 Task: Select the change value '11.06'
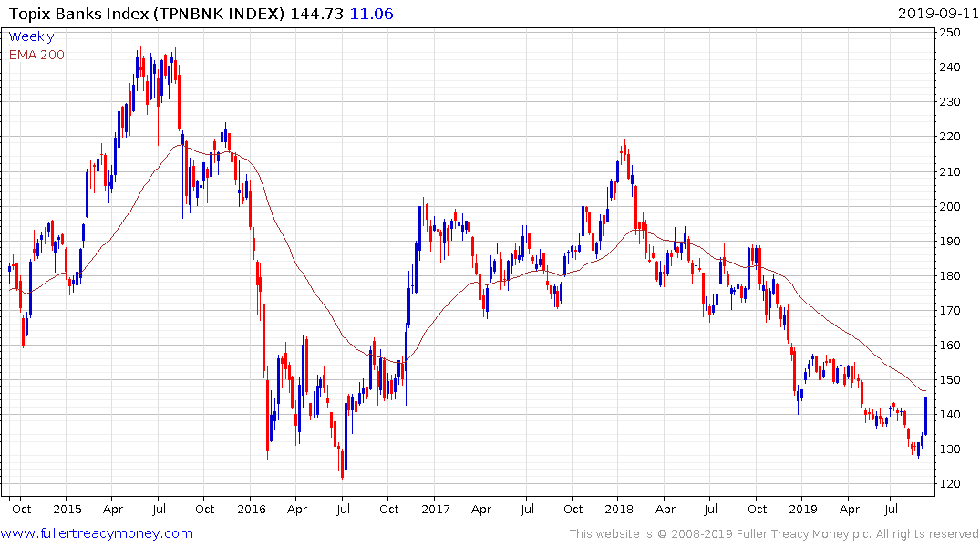click(371, 13)
